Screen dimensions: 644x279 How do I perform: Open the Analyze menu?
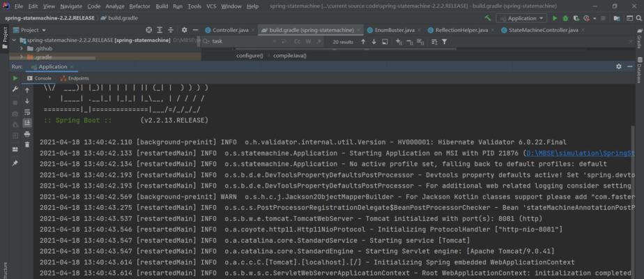(114, 6)
